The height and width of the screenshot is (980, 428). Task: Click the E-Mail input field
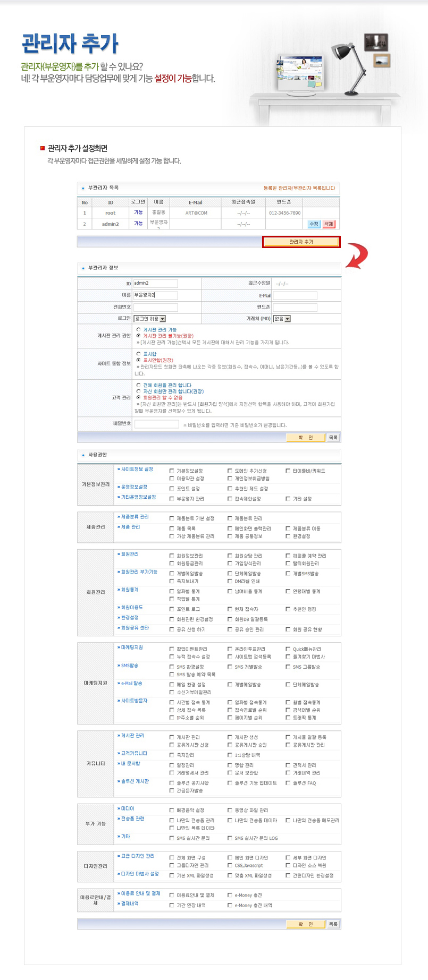click(x=295, y=295)
